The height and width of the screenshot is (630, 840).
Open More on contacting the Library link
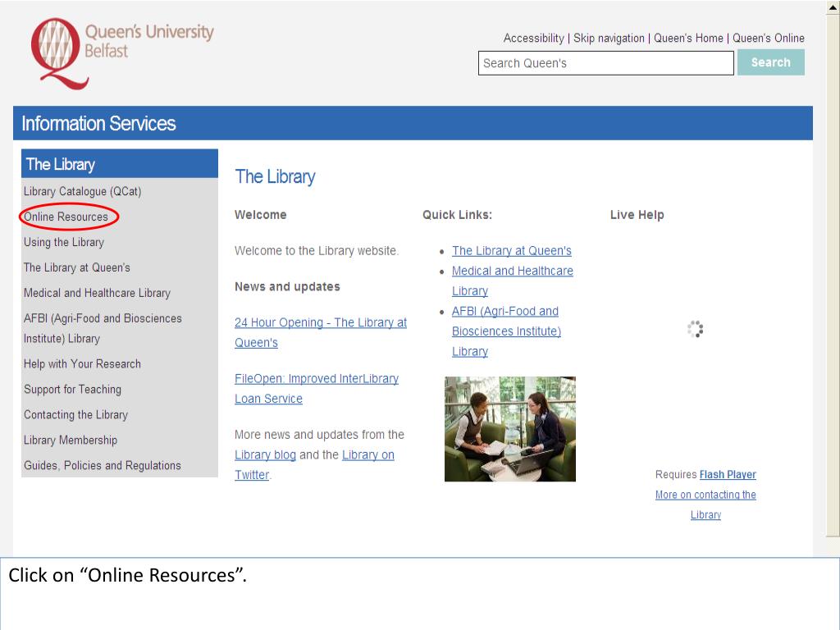click(705, 504)
